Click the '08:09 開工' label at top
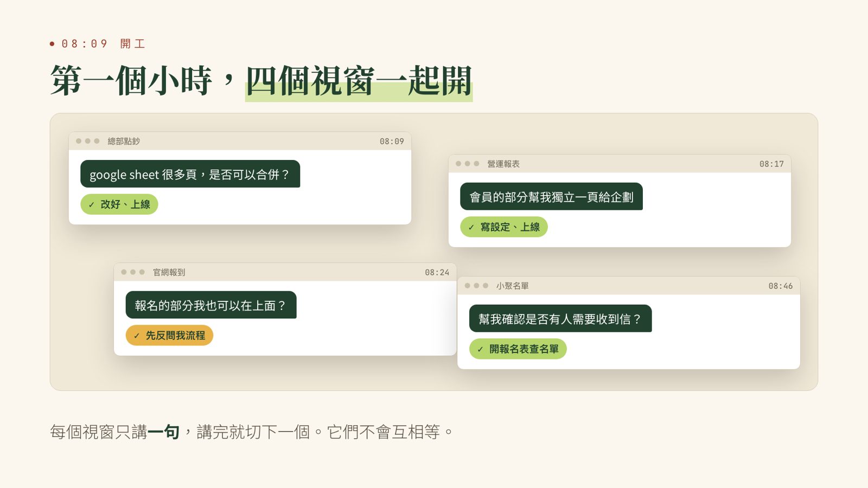The height and width of the screenshot is (488, 868). pyautogui.click(x=104, y=44)
